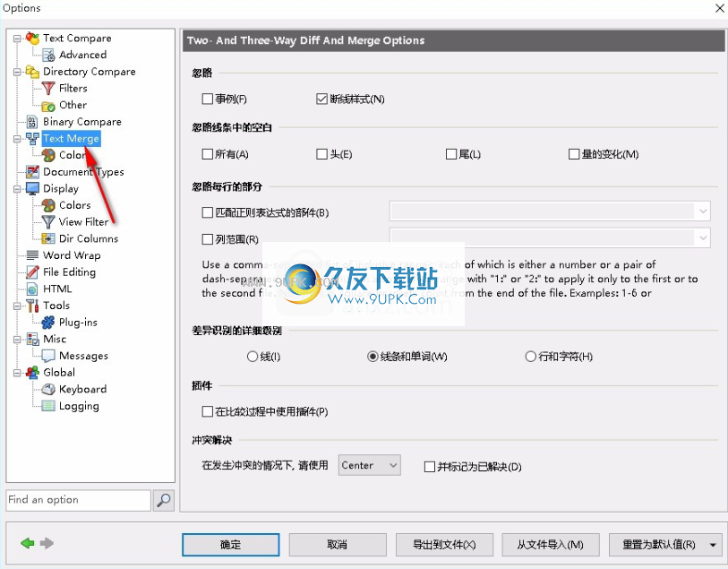
Task: Enable 匹配正则表达式的部件(B) checkbox
Action: [x=207, y=212]
